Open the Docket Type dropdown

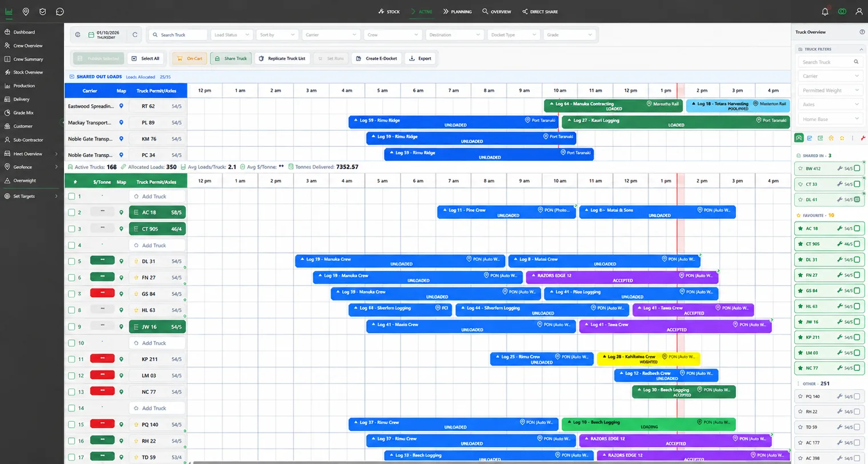514,35
